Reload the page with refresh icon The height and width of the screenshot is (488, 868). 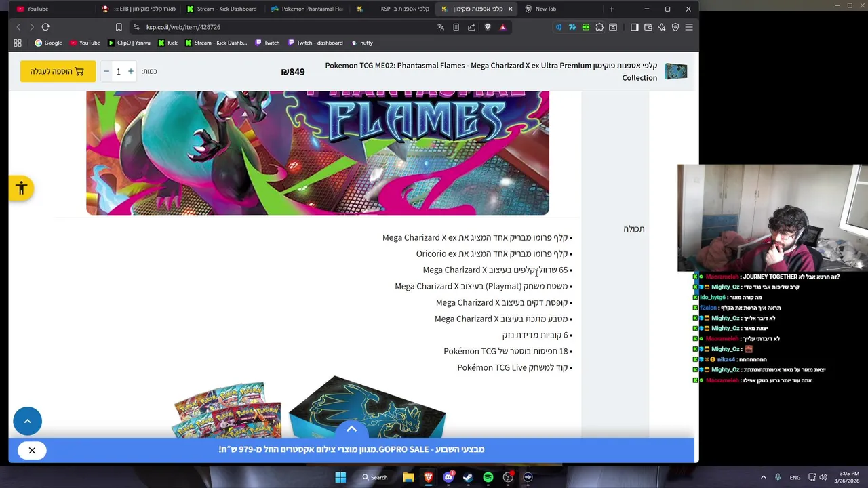click(x=45, y=27)
